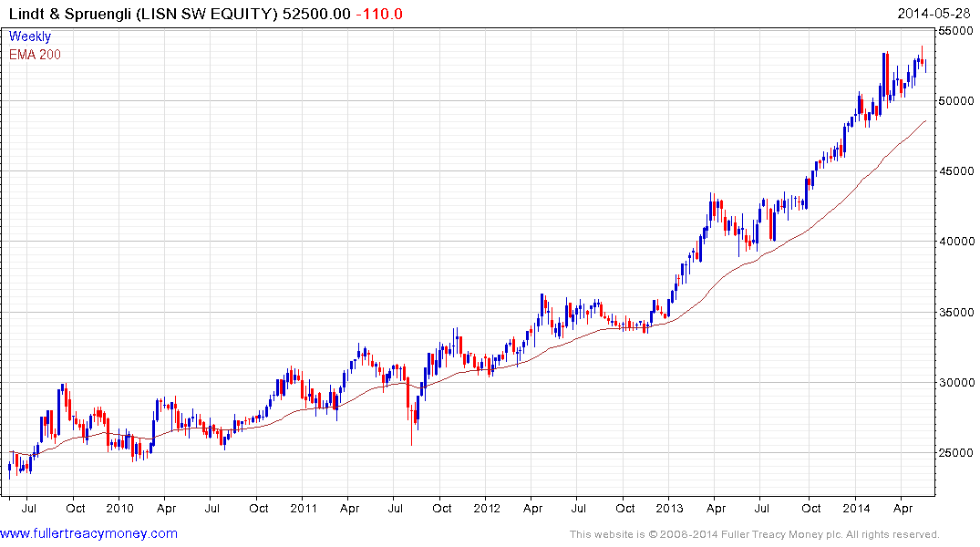Open the www.fullertreacymoney.com link
The image size is (980, 547).
point(88,534)
